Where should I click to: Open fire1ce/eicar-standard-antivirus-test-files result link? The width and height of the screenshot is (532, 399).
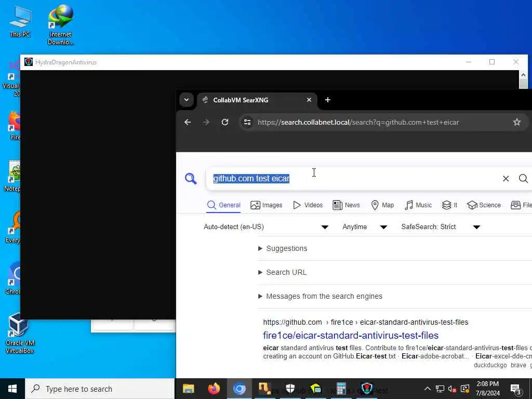pyautogui.click(x=351, y=335)
